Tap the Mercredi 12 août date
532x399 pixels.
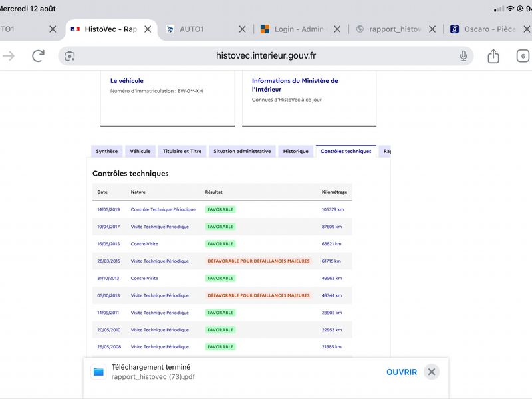click(x=27, y=9)
